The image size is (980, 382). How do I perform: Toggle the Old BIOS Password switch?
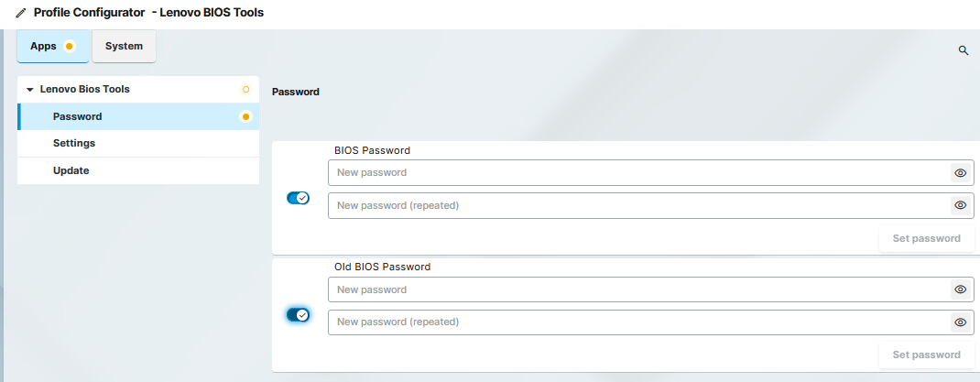point(299,315)
